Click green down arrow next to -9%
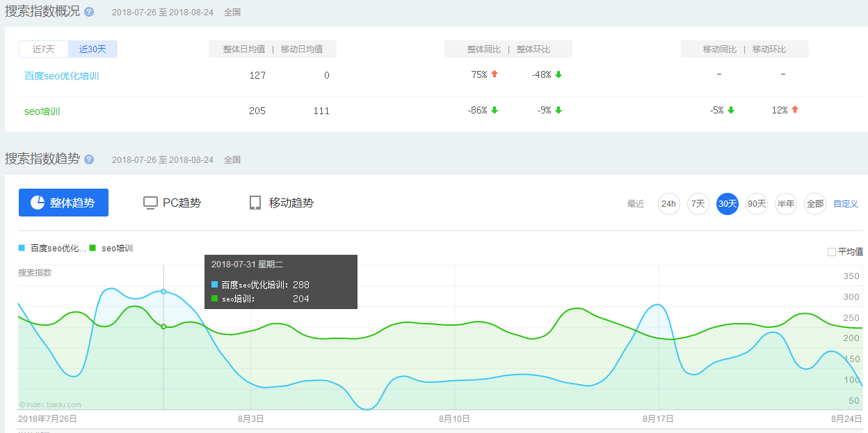This screenshot has width=868, height=433. [x=558, y=110]
